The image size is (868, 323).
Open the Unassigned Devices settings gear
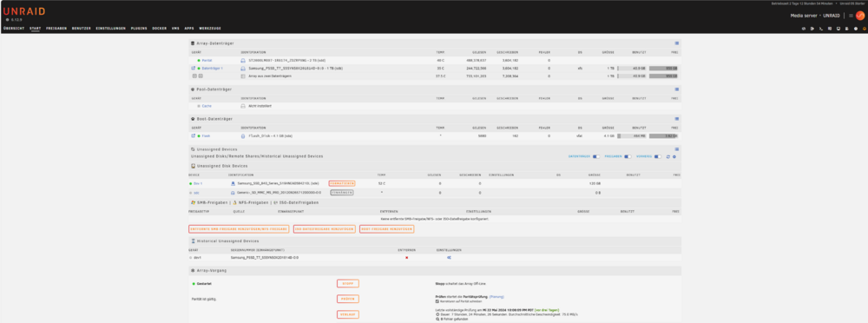point(674,157)
